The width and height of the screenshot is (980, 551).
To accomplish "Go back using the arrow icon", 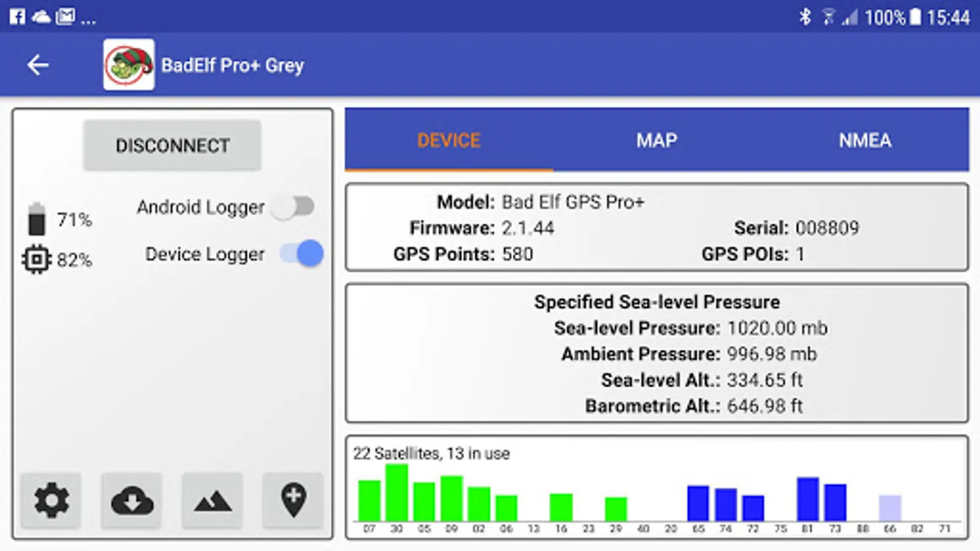I will click(38, 64).
